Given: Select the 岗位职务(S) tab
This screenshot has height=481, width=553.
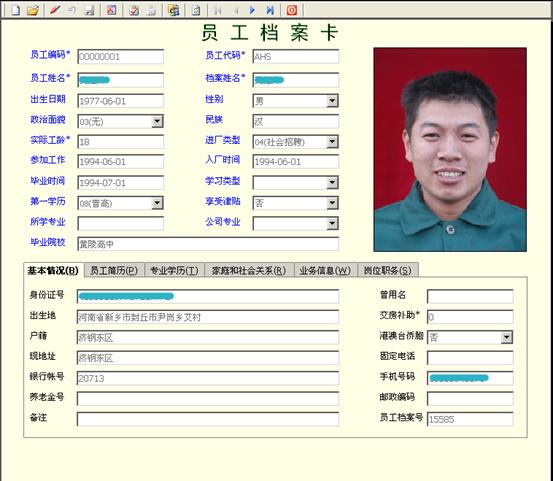Looking at the screenshot, I should point(388,270).
